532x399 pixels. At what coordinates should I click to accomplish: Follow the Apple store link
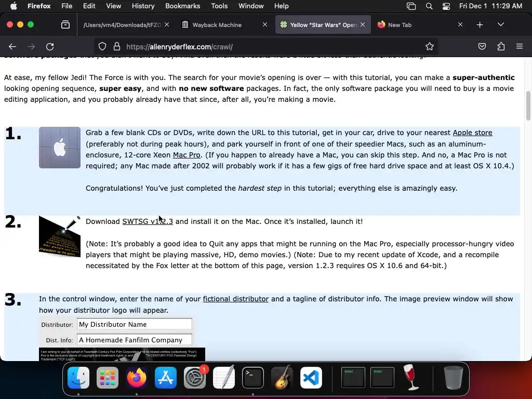point(472,132)
